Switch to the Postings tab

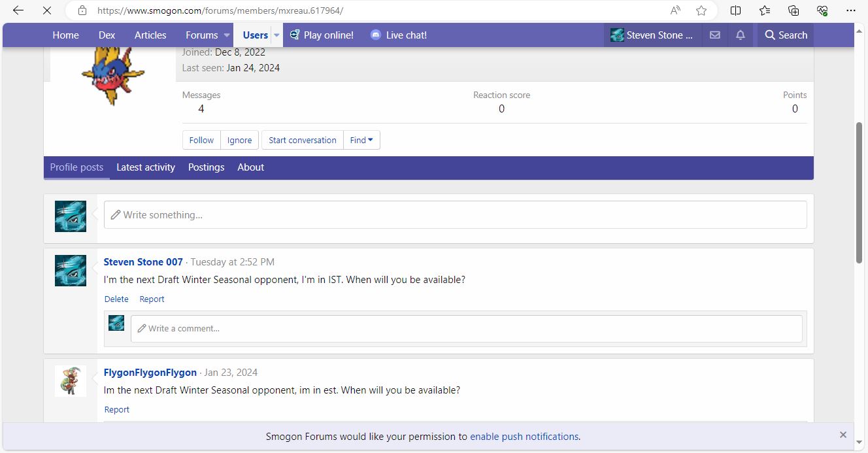206,167
